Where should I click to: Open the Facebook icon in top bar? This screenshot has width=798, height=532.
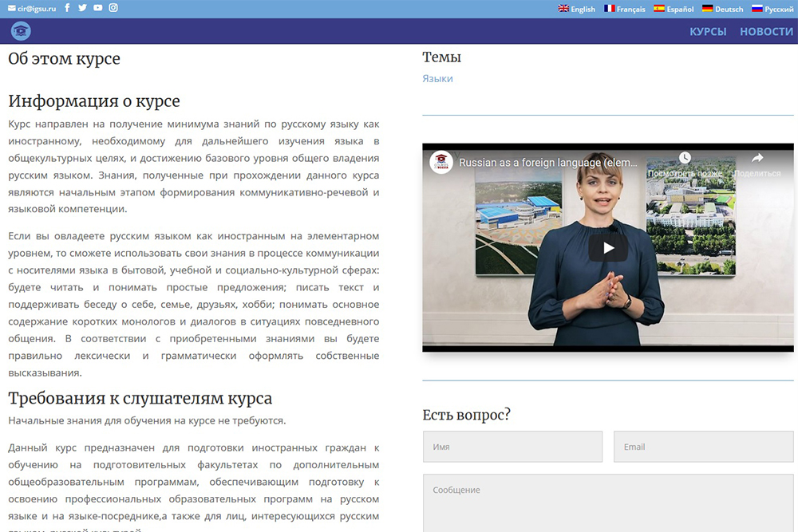67,8
